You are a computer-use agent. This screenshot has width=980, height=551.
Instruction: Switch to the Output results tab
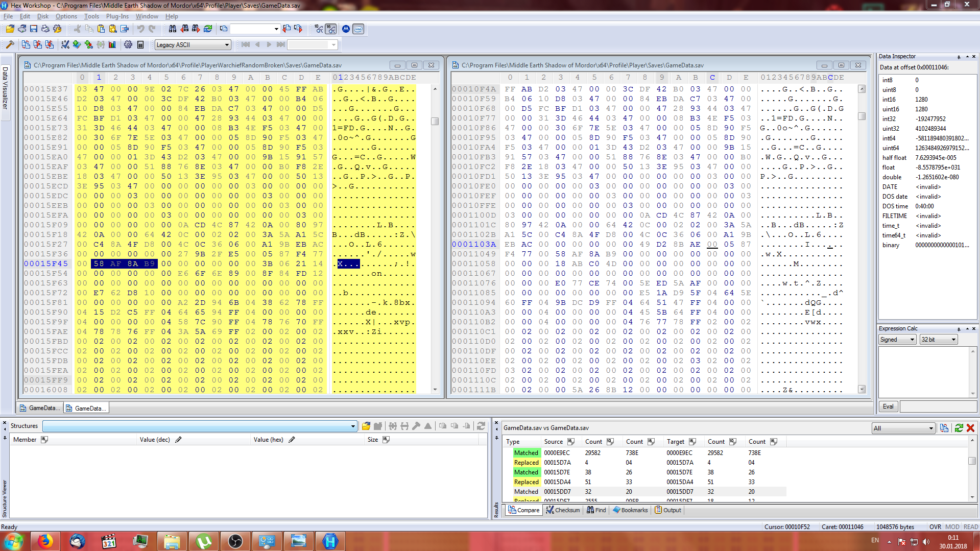668,510
